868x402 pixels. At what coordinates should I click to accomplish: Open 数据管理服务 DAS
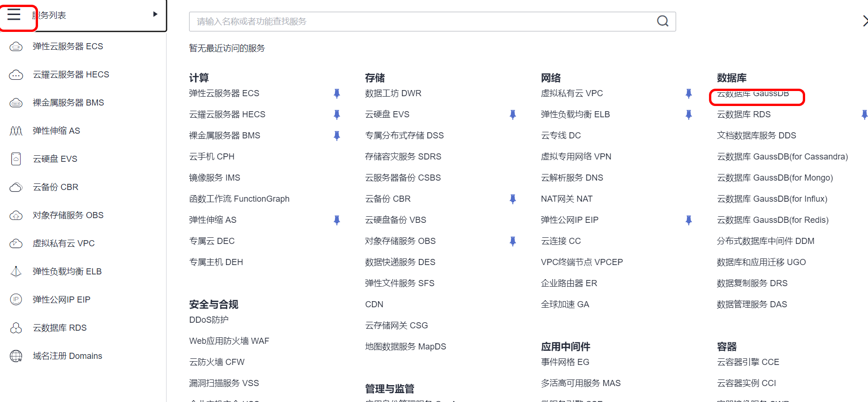pyautogui.click(x=752, y=304)
